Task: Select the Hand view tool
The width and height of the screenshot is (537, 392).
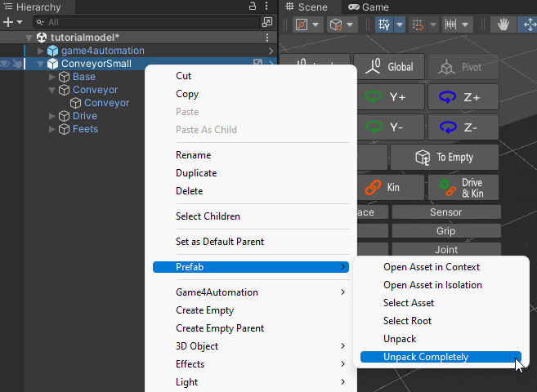Action: (x=503, y=24)
